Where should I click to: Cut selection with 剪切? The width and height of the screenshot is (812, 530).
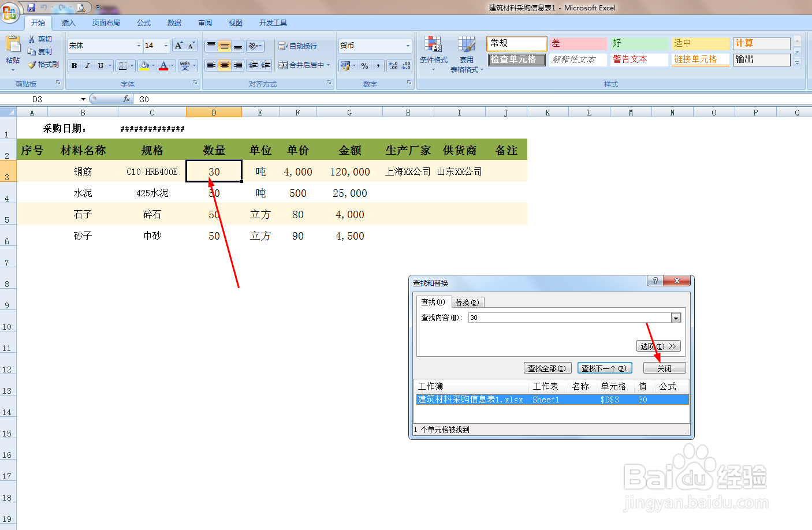[40, 39]
